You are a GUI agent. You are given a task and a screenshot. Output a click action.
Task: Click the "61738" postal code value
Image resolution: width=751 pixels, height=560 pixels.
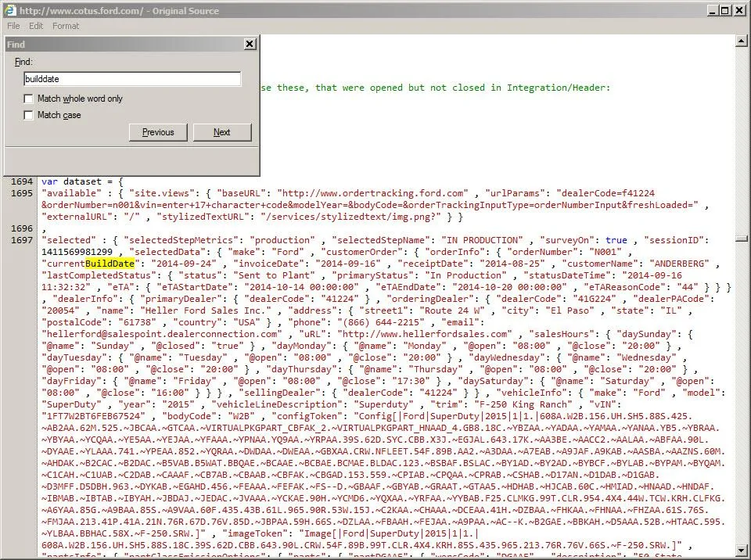point(137,322)
